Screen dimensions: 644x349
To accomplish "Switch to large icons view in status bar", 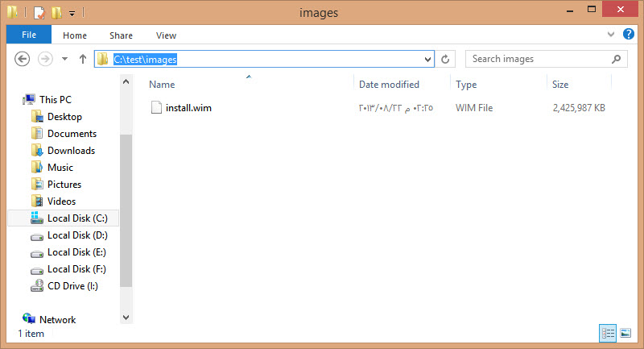I will pyautogui.click(x=625, y=333).
